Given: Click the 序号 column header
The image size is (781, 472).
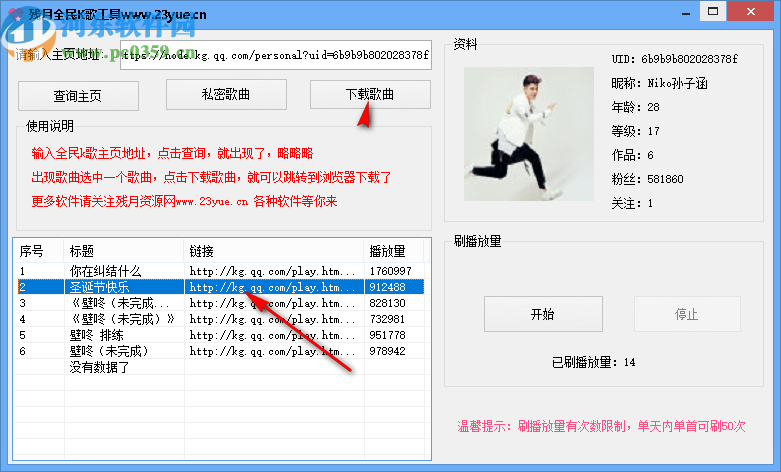Looking at the screenshot, I should click(38, 251).
